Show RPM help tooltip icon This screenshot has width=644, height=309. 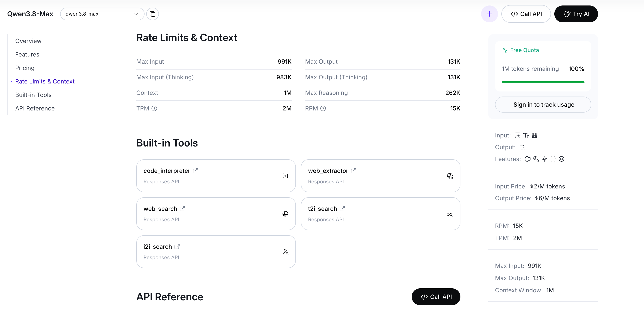click(x=323, y=108)
